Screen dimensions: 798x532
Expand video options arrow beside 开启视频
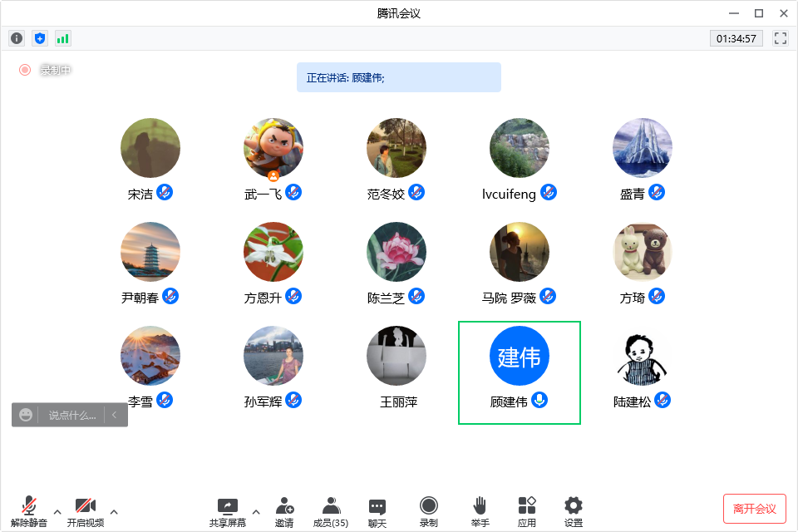pos(114,511)
